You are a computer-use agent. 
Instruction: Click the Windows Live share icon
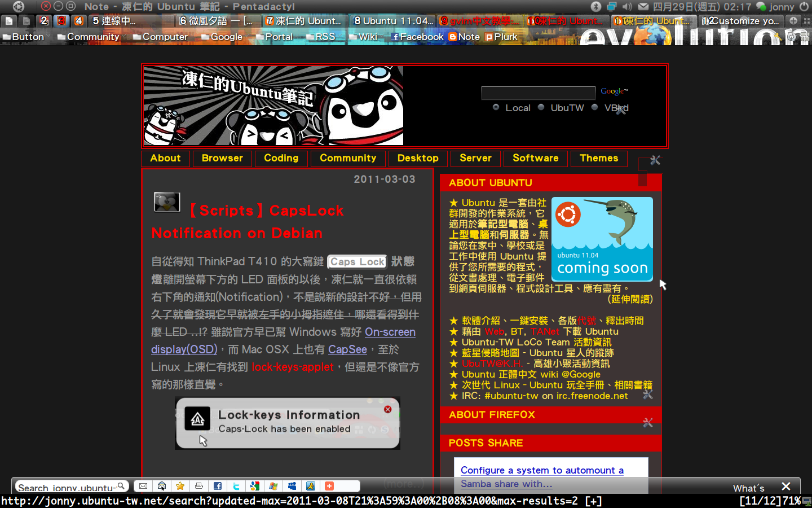click(273, 486)
